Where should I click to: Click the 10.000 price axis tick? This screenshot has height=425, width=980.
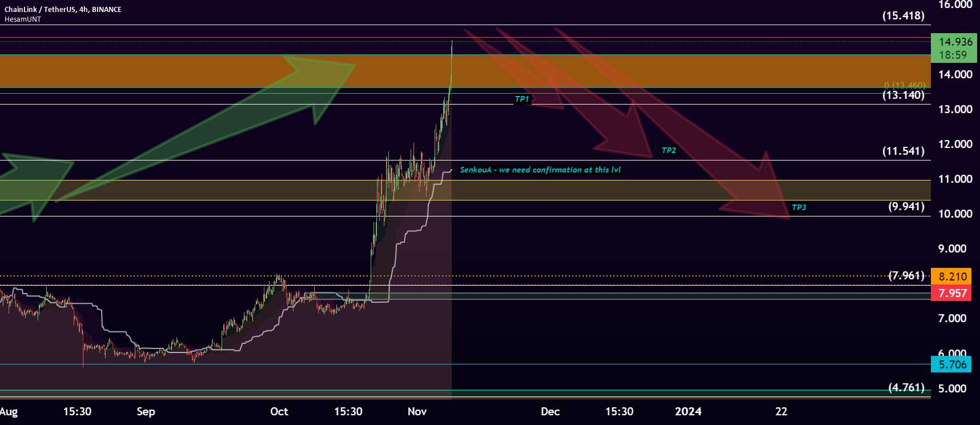[x=955, y=214]
